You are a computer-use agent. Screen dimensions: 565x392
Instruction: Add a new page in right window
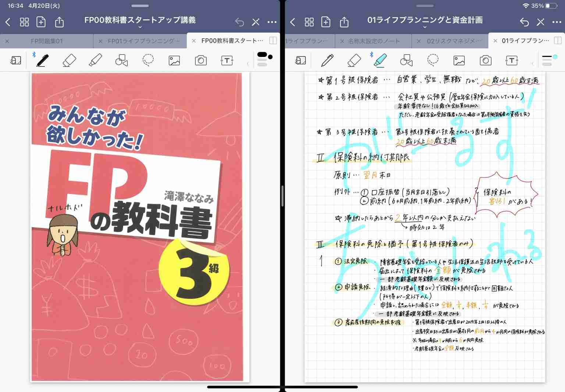326,22
